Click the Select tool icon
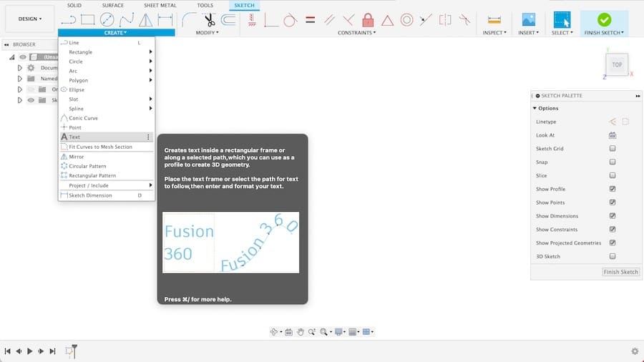The width and height of the screenshot is (644, 362). (x=562, y=19)
